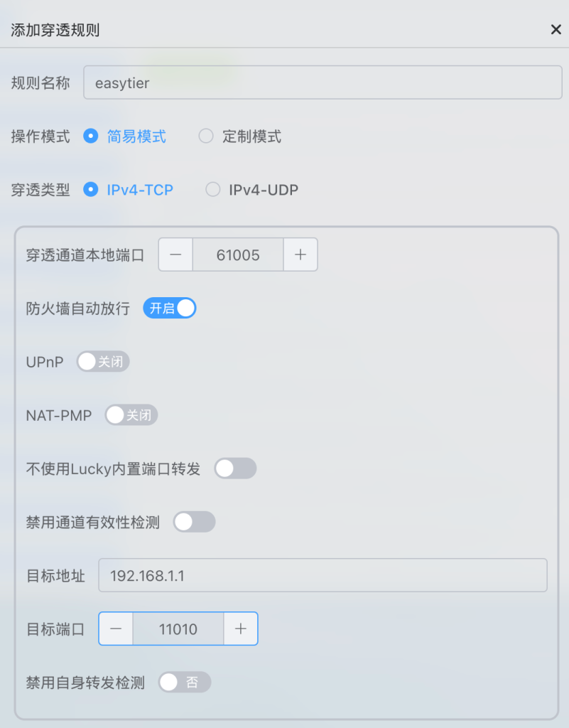569x728 pixels.
Task: Decrease target port with minus icon
Action: coord(116,629)
